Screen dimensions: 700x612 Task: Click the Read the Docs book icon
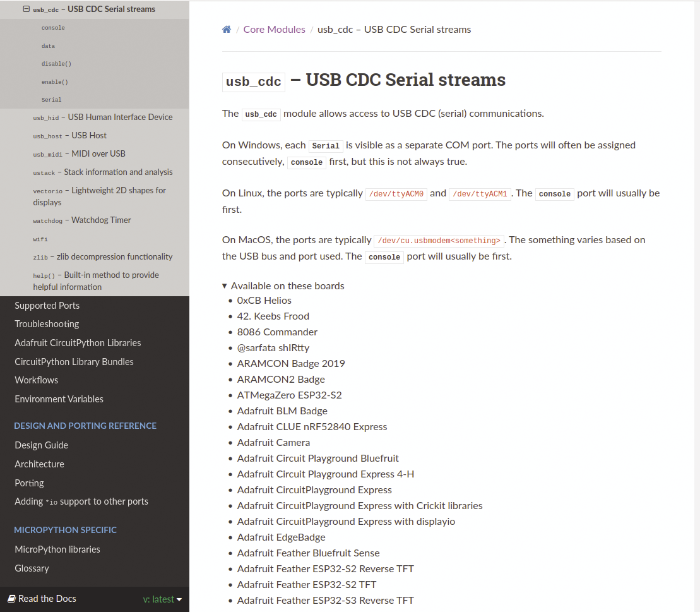[x=11, y=599]
